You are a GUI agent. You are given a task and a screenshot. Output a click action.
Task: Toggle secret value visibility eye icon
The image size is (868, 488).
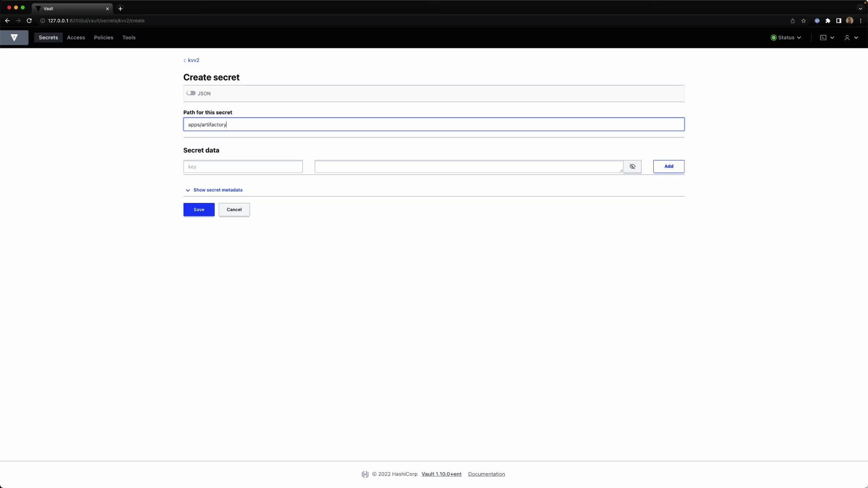[632, 166]
